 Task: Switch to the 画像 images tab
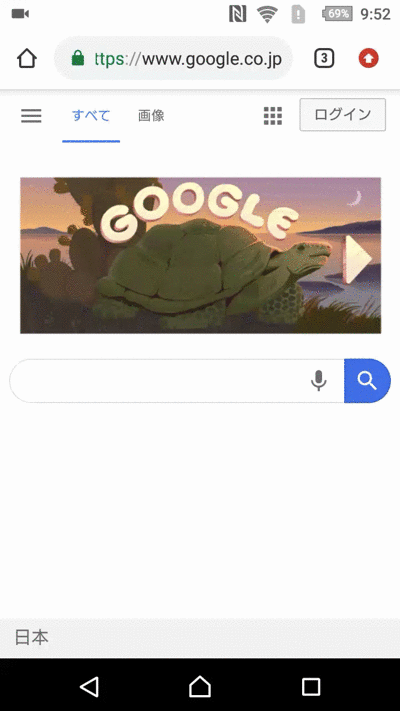(151, 116)
